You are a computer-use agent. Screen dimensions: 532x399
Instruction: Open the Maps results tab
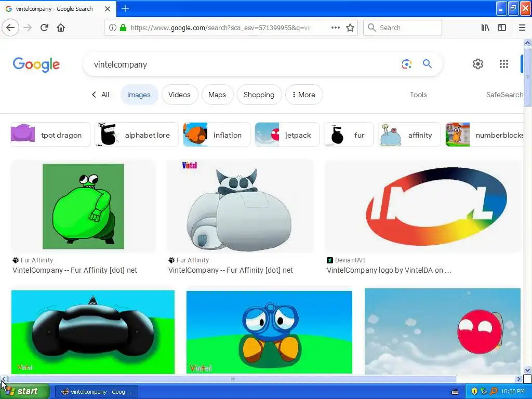pos(217,95)
